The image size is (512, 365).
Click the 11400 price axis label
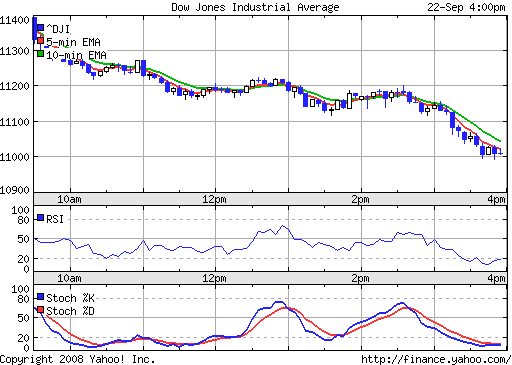click(x=15, y=20)
